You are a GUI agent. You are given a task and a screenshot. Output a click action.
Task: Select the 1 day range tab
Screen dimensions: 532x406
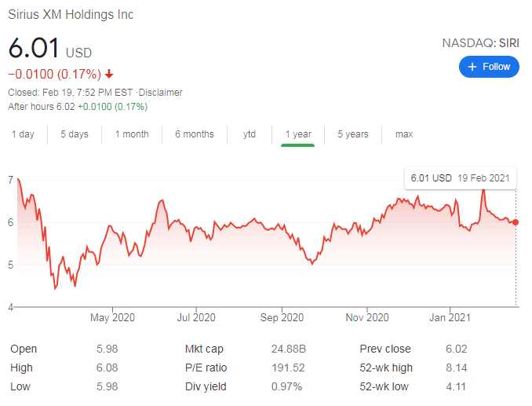point(23,134)
